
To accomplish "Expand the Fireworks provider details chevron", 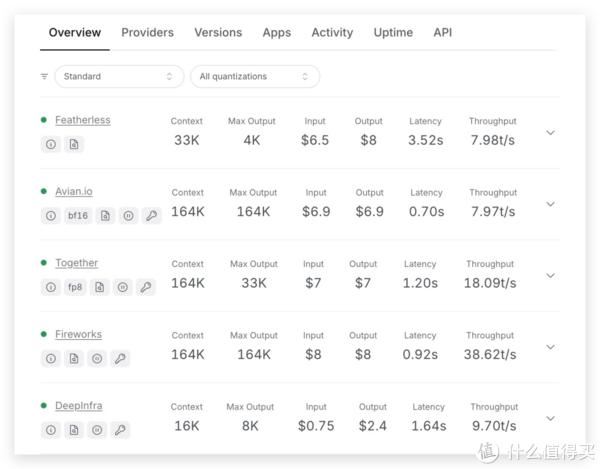I will pos(550,347).
